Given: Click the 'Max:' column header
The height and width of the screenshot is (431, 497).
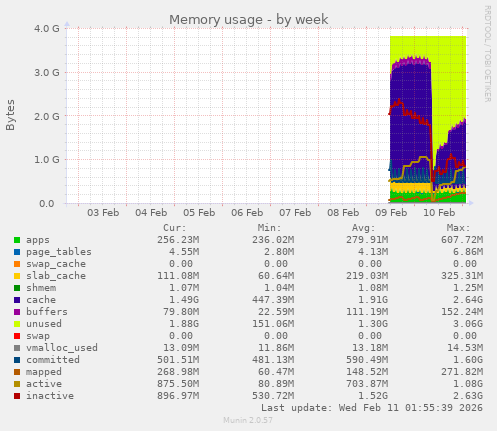Looking at the screenshot, I should click(x=458, y=228).
